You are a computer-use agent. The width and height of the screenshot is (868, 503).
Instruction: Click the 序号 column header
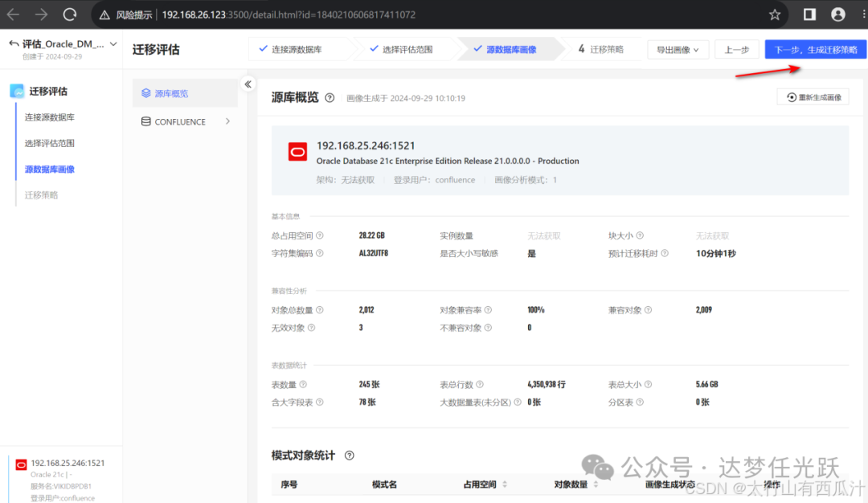point(289,485)
